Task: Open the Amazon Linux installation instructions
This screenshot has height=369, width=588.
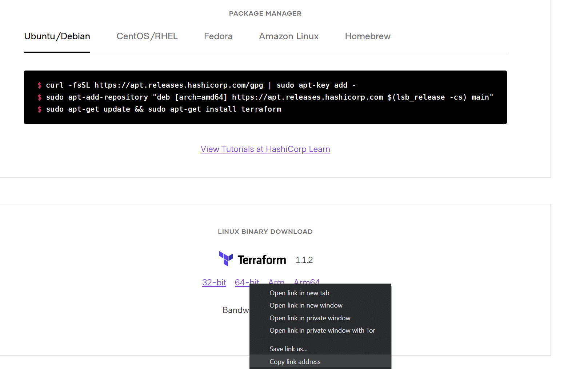Action: (x=288, y=36)
